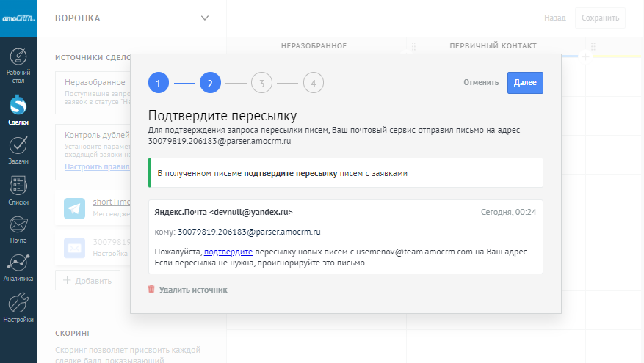Open the Настроить правила link
The width and height of the screenshot is (644, 363).
[x=97, y=166]
